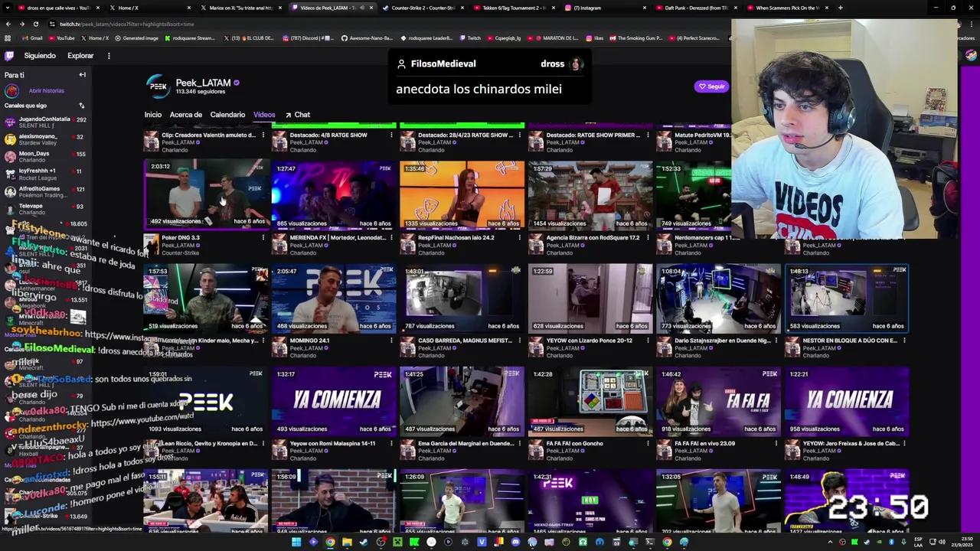Screen dimensions: 980x551
Task: Click the Peek_LATAM channel avatar
Action: click(158, 86)
